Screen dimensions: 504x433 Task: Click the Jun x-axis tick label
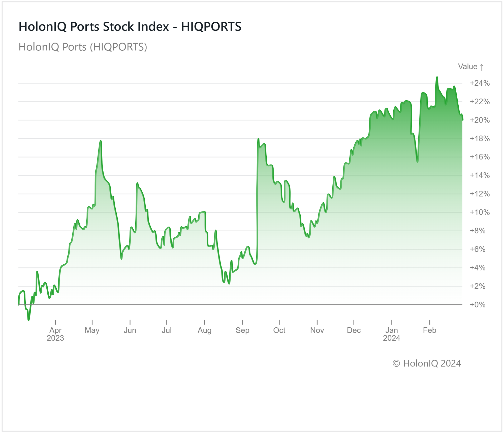coord(130,330)
